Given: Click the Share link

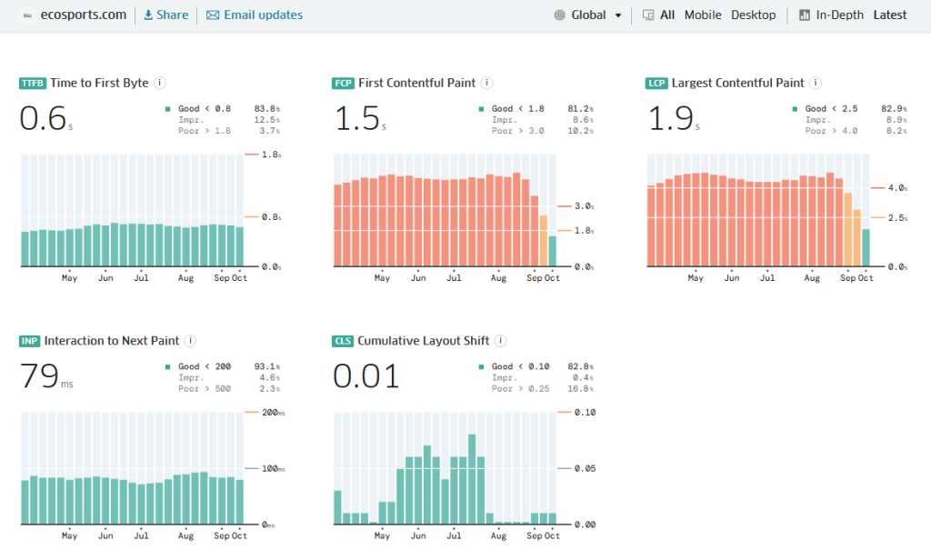Looking at the screenshot, I should point(166,15).
